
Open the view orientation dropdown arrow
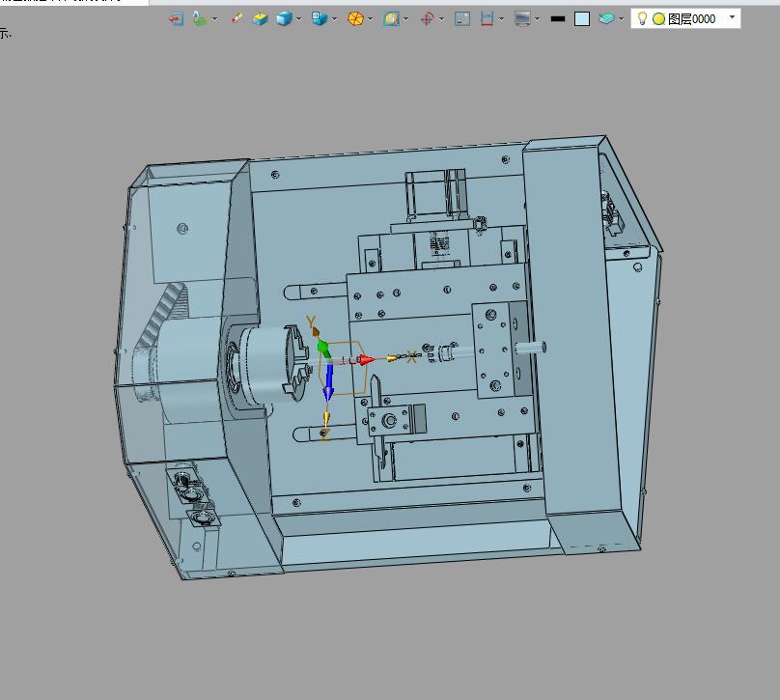coord(334,19)
